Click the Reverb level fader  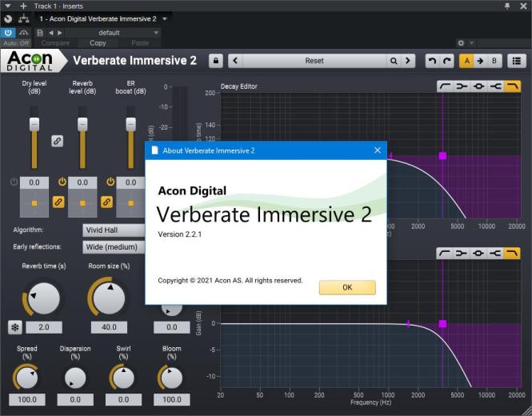click(82, 124)
